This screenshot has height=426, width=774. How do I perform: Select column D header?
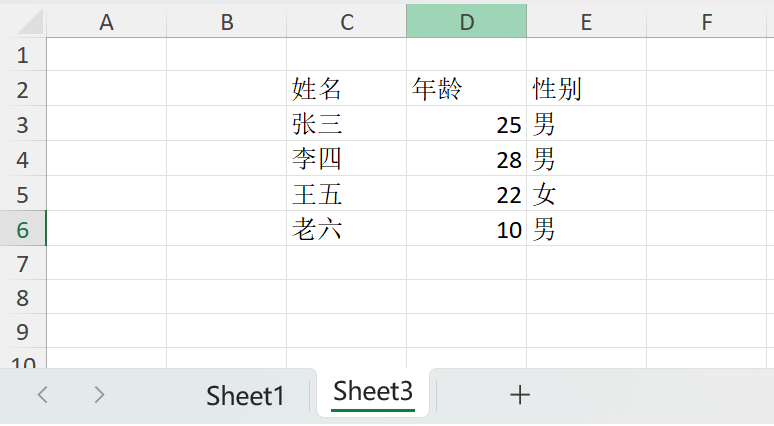466,22
